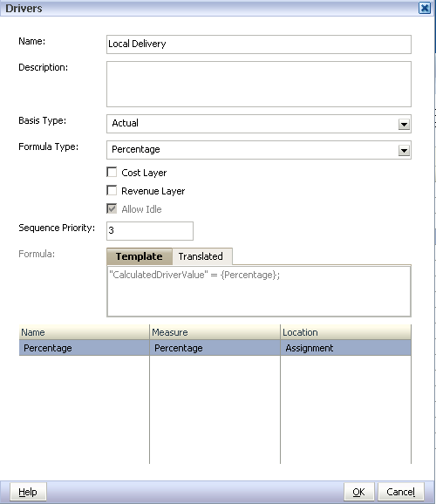436x504 pixels.
Task: Enable the Revenue Layer checkbox
Action: tap(112, 191)
